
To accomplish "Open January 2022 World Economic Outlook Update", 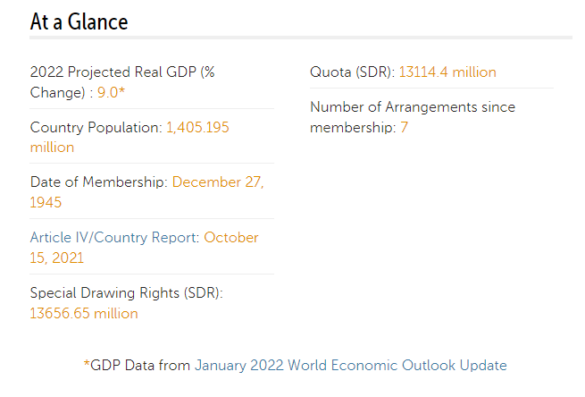I will [350, 365].
